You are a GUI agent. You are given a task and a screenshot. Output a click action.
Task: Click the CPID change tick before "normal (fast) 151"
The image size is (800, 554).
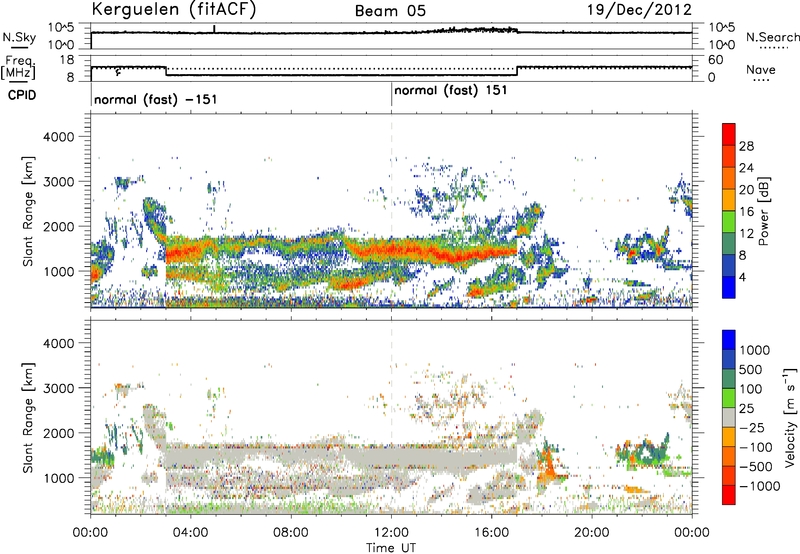(391, 95)
